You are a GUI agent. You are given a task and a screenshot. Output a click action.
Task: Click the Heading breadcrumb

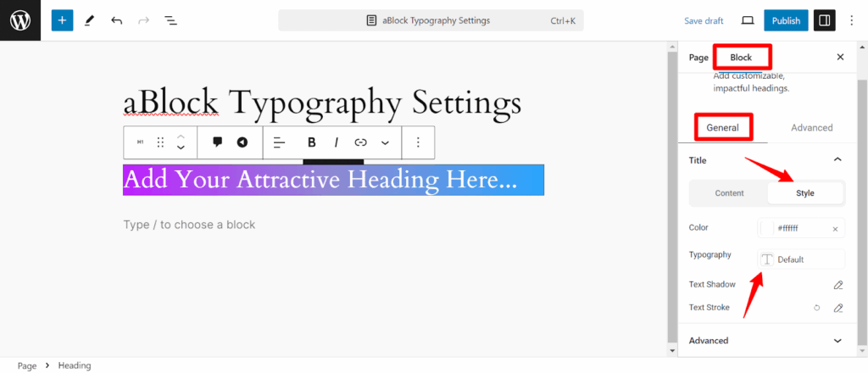click(x=75, y=366)
